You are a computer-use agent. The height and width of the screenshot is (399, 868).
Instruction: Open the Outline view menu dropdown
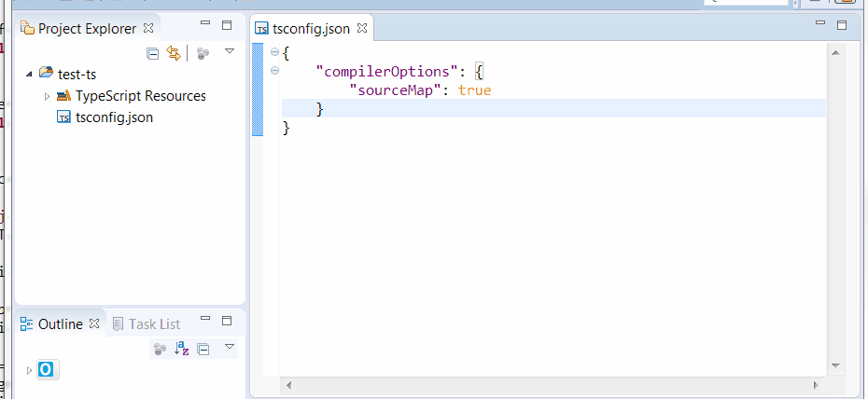pyautogui.click(x=230, y=347)
